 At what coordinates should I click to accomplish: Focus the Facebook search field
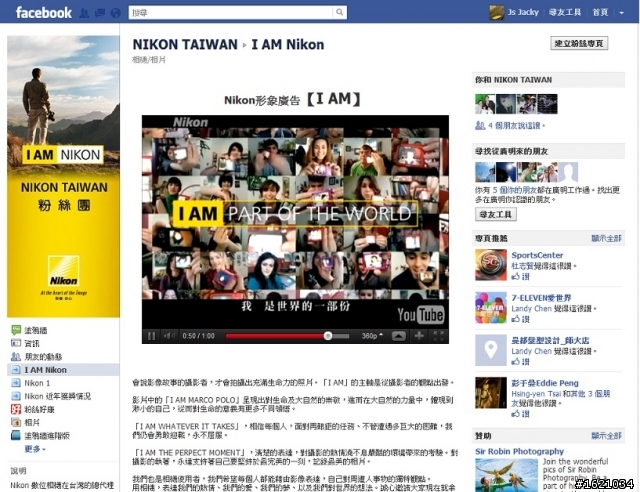(x=231, y=12)
